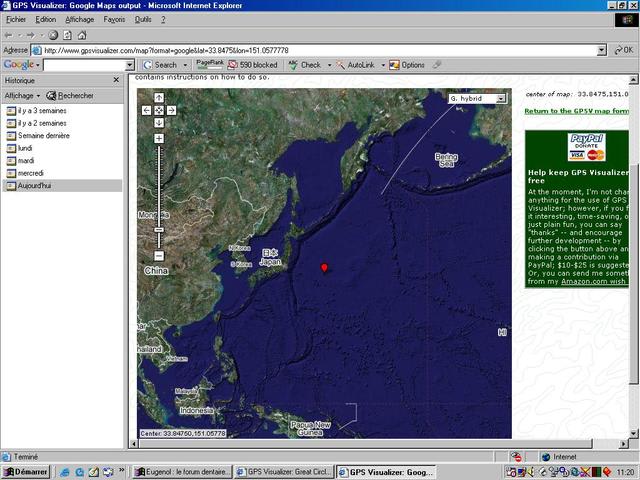Pan the map down with arrow
The image size is (640, 480).
159,122
